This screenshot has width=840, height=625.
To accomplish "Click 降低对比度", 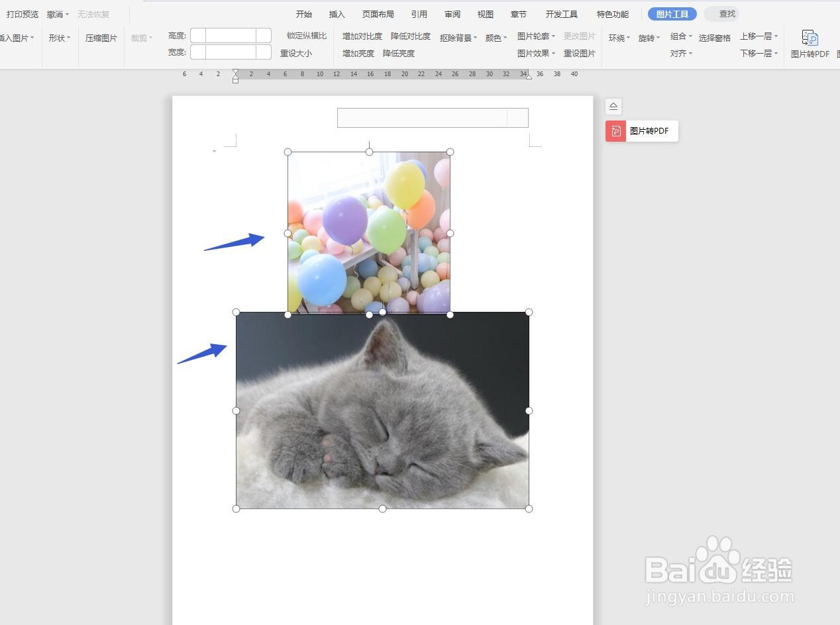I will coord(411,36).
